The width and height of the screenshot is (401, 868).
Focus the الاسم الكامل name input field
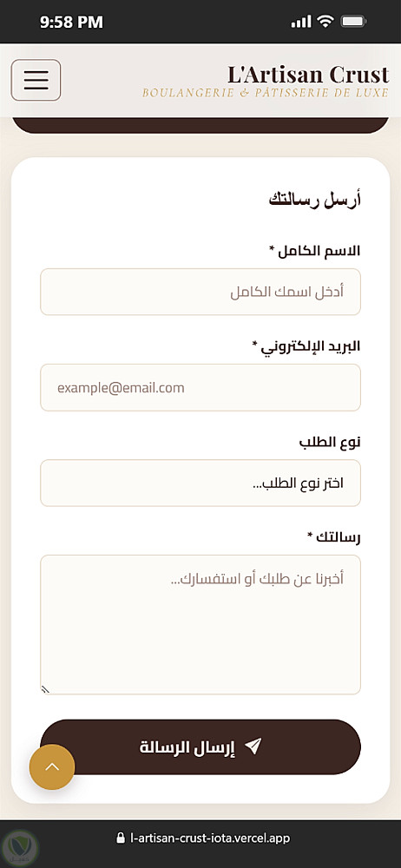coord(200,292)
